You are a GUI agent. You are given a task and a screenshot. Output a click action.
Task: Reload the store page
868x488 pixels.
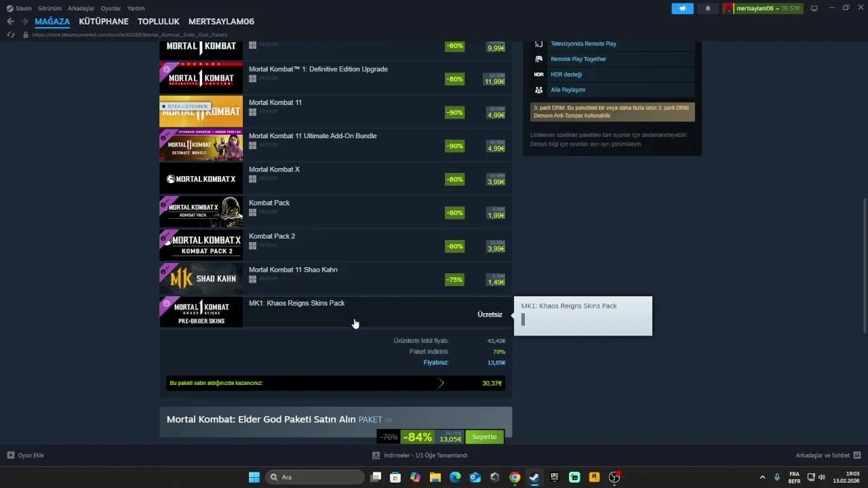pos(10,35)
